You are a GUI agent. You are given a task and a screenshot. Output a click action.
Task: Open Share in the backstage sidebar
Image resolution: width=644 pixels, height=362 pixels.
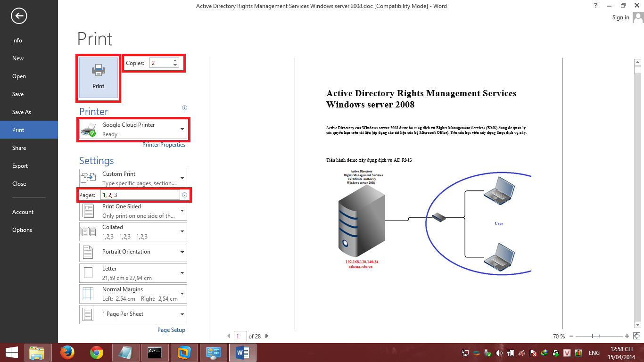tap(29, 148)
